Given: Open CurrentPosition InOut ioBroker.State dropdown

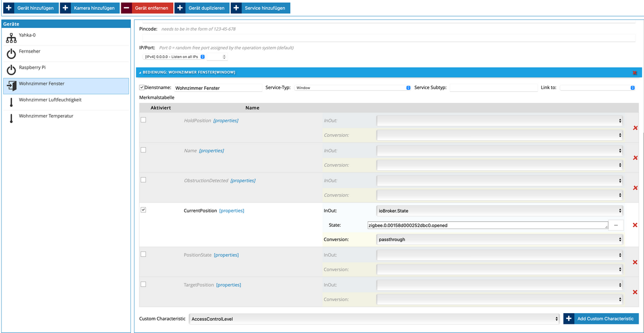Looking at the screenshot, I should coord(500,211).
